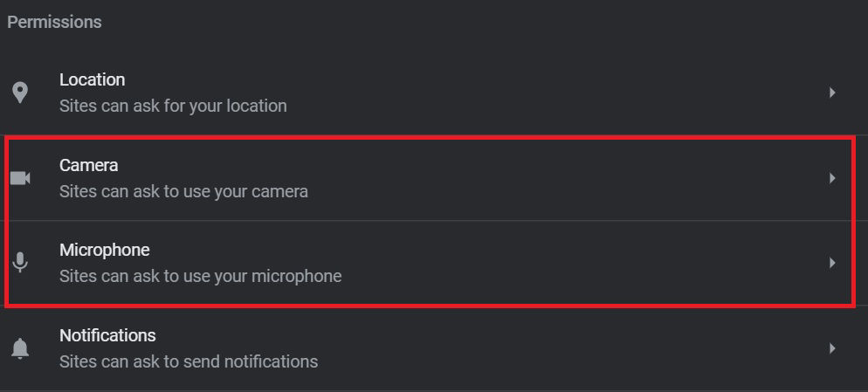Click "Sites can ask to use your microphone"
This screenshot has width=868, height=392.
pyautogui.click(x=200, y=276)
